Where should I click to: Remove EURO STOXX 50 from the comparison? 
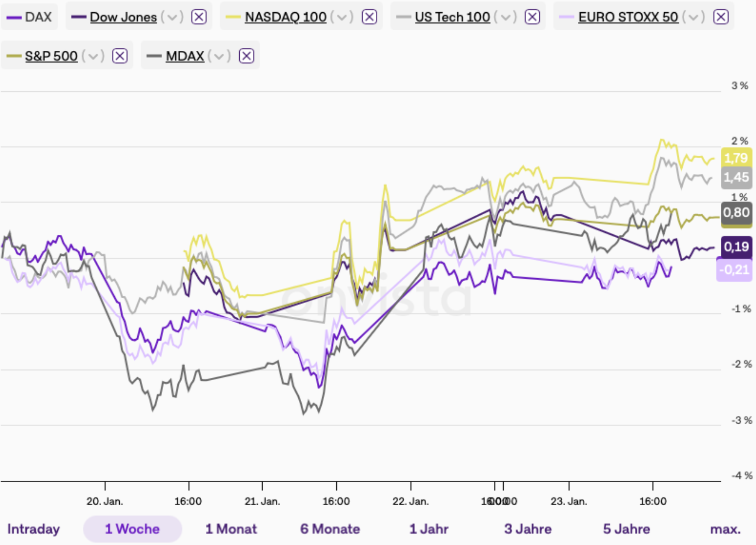(721, 17)
